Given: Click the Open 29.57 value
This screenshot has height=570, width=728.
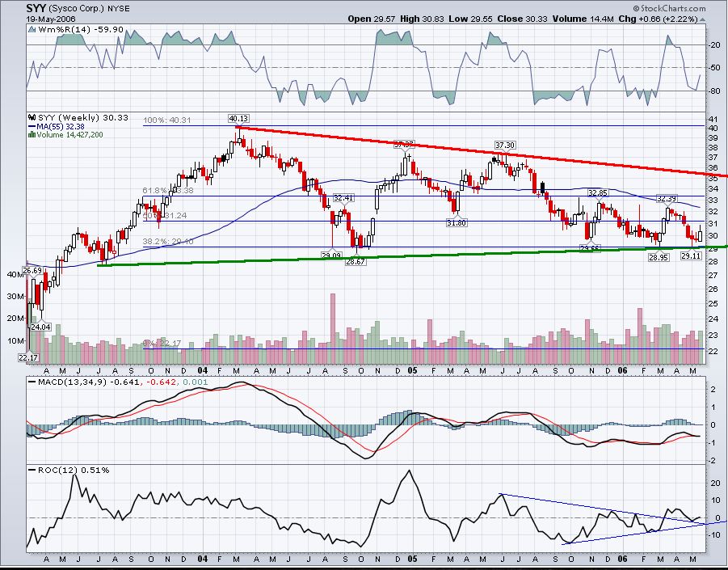Looking at the screenshot, I should click(x=372, y=19).
